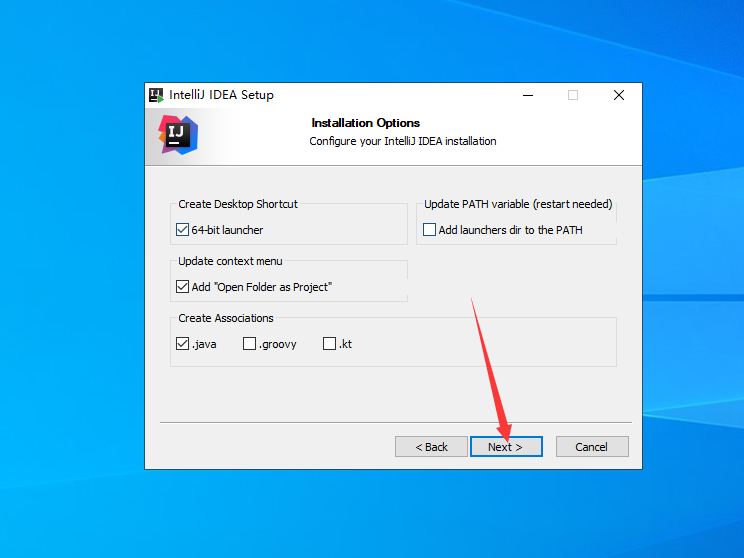Screen dimensions: 744x558
Task: Click the "Create Associations" group label
Action: (x=226, y=318)
